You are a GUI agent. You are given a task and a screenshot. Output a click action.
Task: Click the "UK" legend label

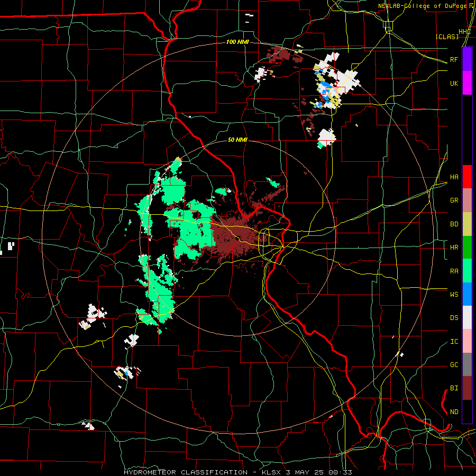454,83
